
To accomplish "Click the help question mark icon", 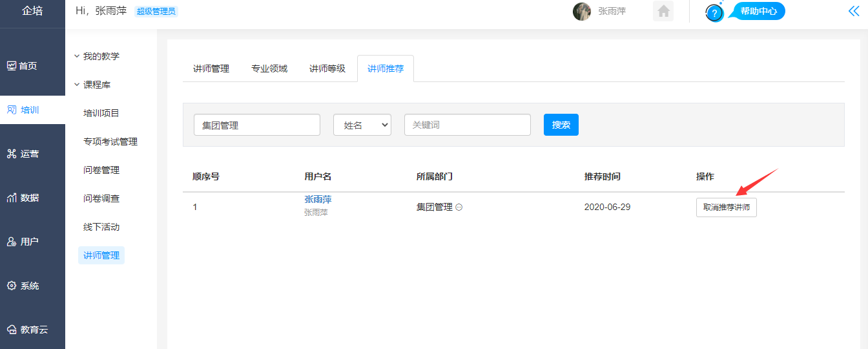I will pos(714,13).
